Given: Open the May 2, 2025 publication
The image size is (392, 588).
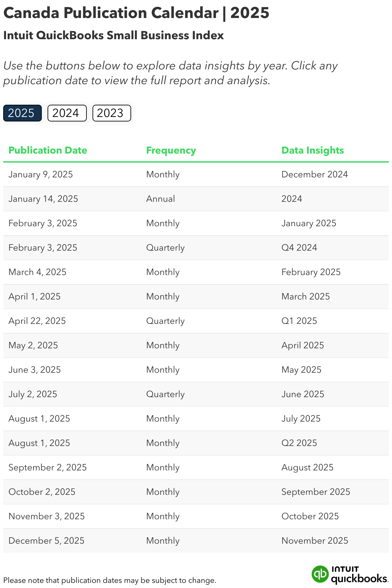Looking at the screenshot, I should [33, 345].
